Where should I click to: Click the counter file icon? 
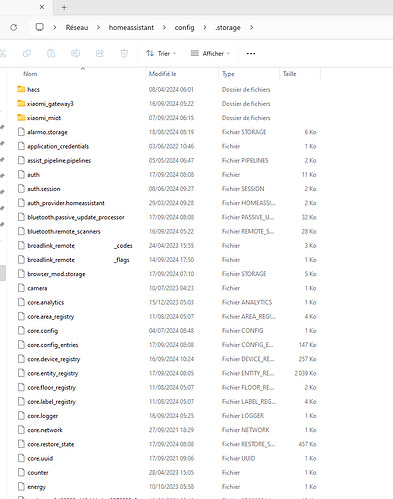coord(21,472)
